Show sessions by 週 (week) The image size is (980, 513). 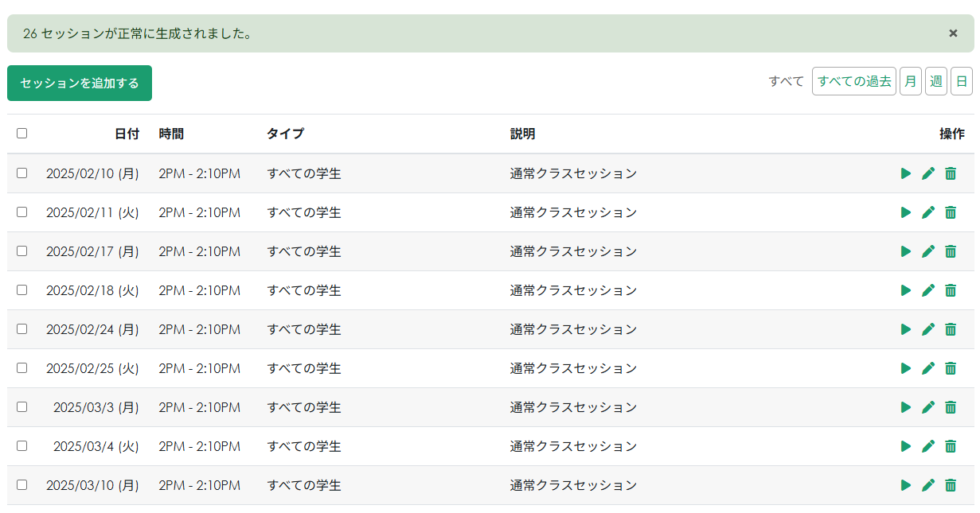tap(935, 81)
